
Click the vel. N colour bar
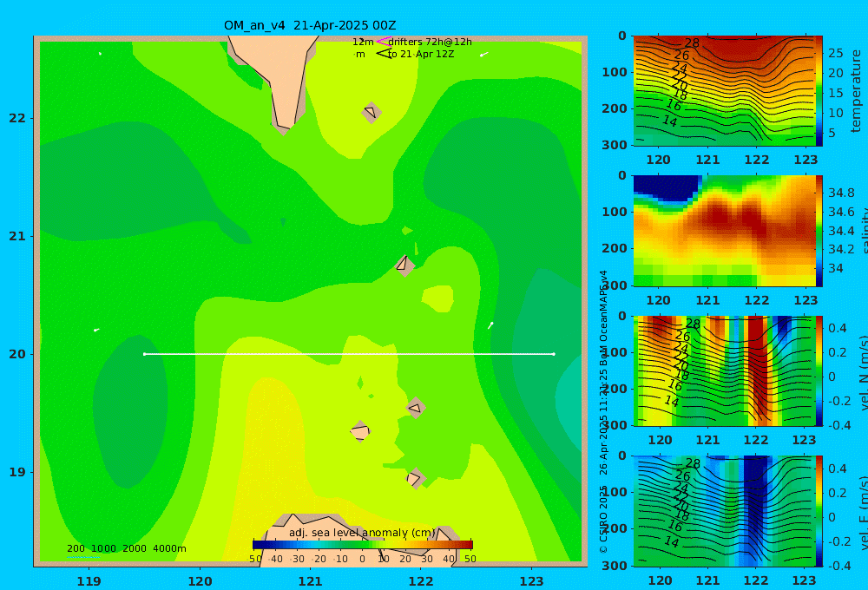point(819,370)
